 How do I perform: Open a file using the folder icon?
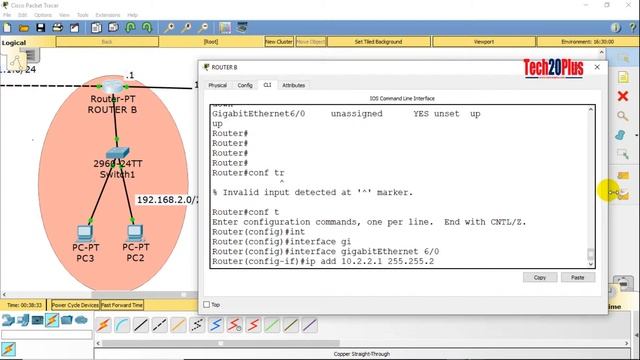coord(24,28)
